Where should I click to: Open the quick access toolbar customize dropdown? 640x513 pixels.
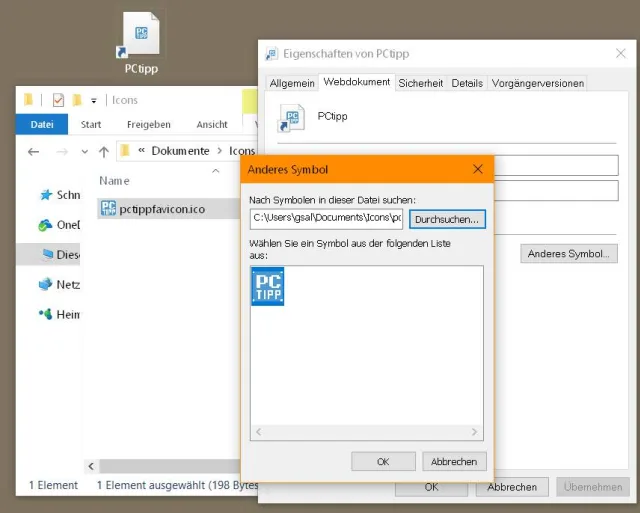pos(94,100)
